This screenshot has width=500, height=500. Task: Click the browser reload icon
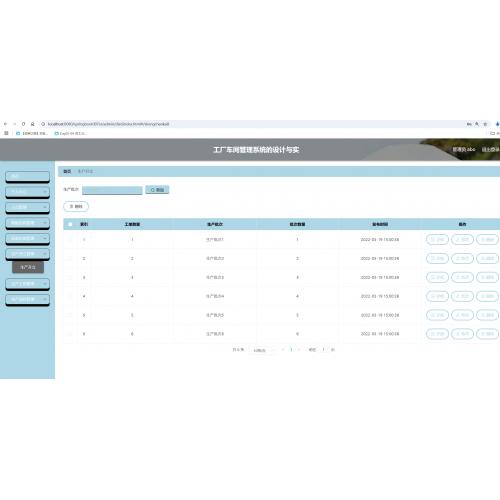[23, 124]
